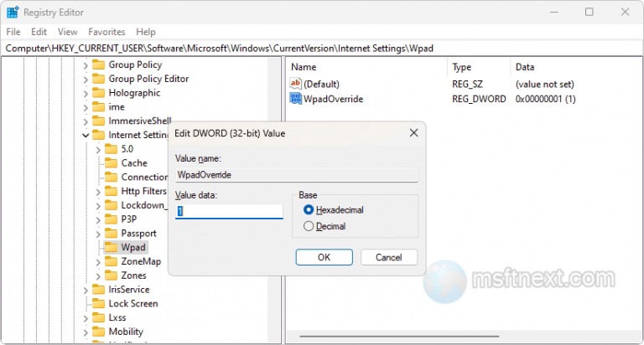This screenshot has height=345, width=644.
Task: Confirm the DWORD edit with OK
Action: point(324,257)
